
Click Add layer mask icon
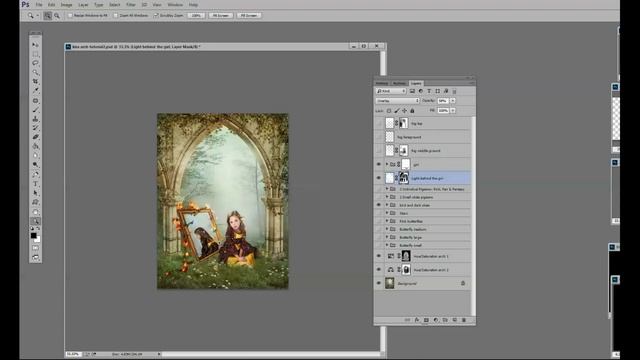point(426,320)
